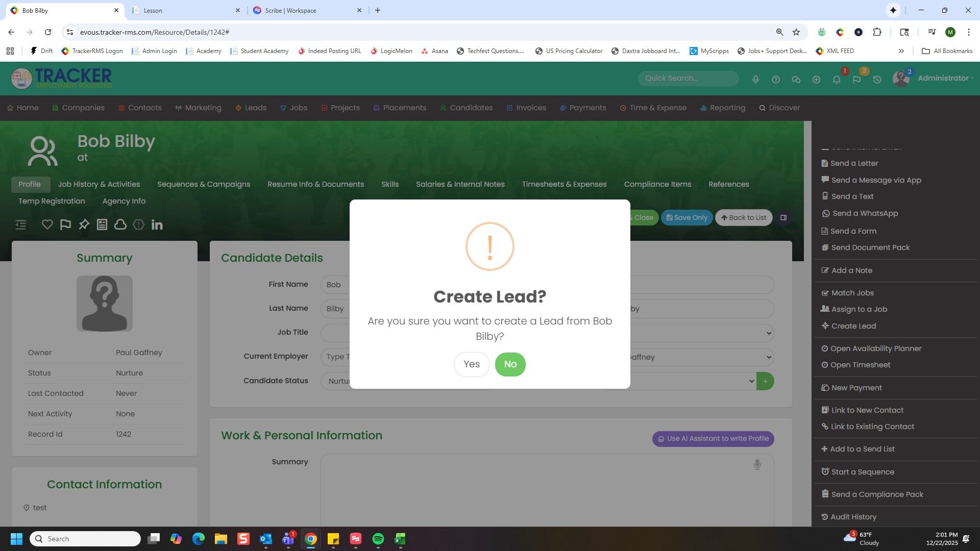The width and height of the screenshot is (980, 551).
Task: Click the flag icon under profile tabs
Action: (65, 224)
